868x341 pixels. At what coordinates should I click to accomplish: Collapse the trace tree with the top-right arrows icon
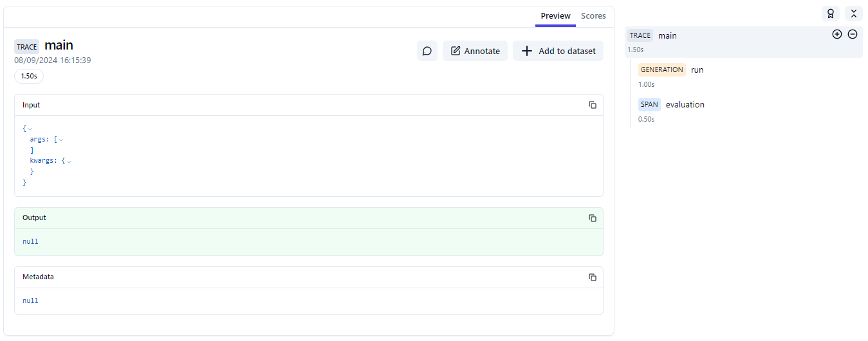point(853,14)
